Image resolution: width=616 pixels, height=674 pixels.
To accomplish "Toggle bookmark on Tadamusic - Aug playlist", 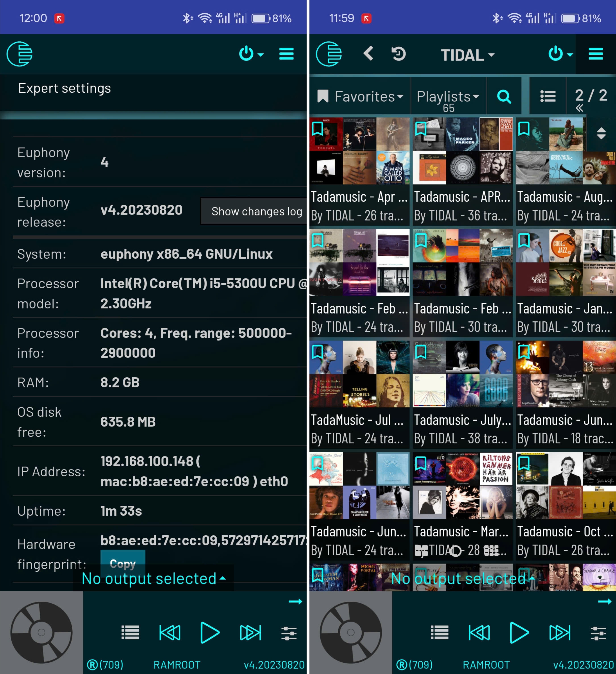I will (x=524, y=129).
